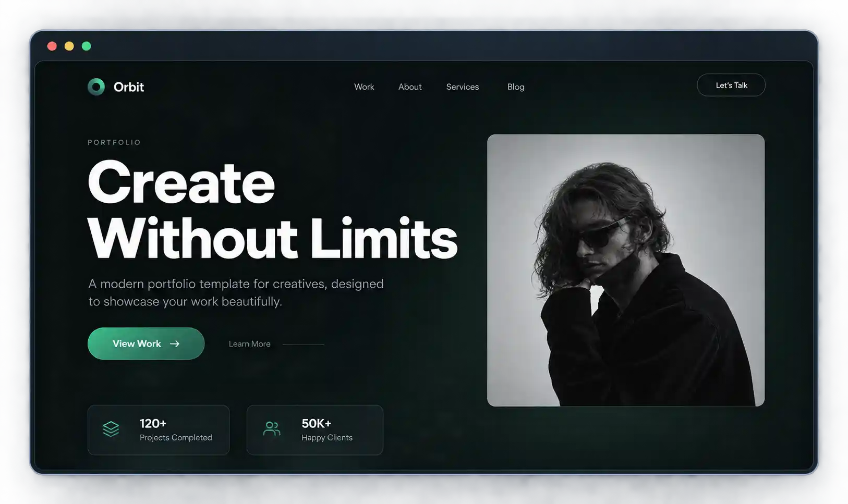Go to the About navigation item

point(410,87)
